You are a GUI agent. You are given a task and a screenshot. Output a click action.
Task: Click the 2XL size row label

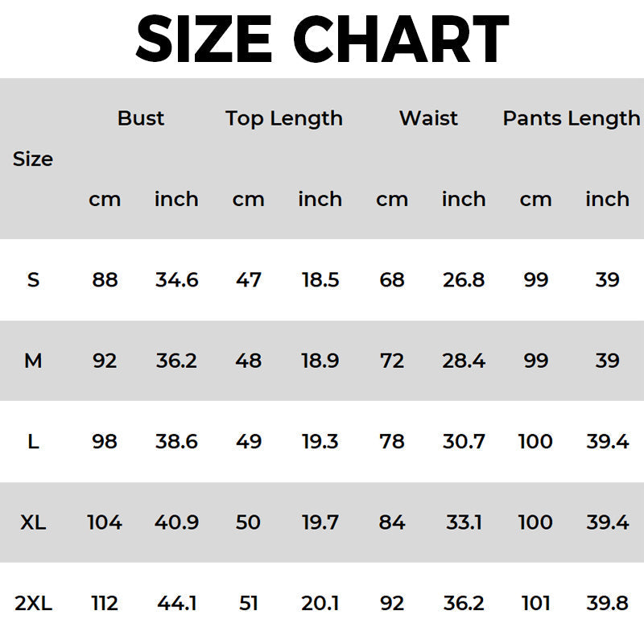pos(33,603)
